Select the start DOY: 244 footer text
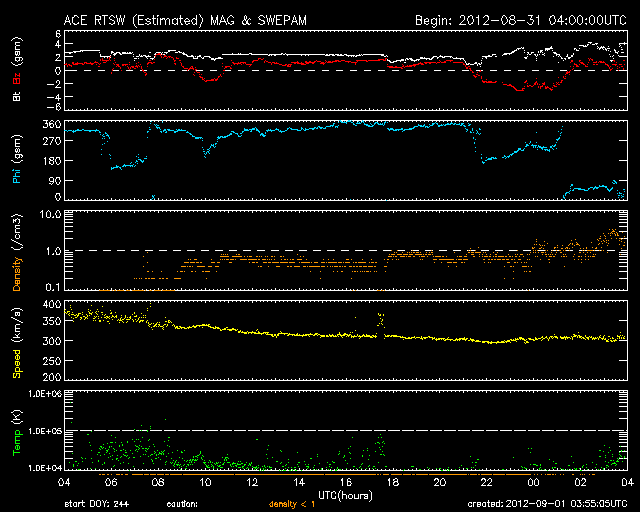Viewport: 640px width, 512px height. coord(97,504)
